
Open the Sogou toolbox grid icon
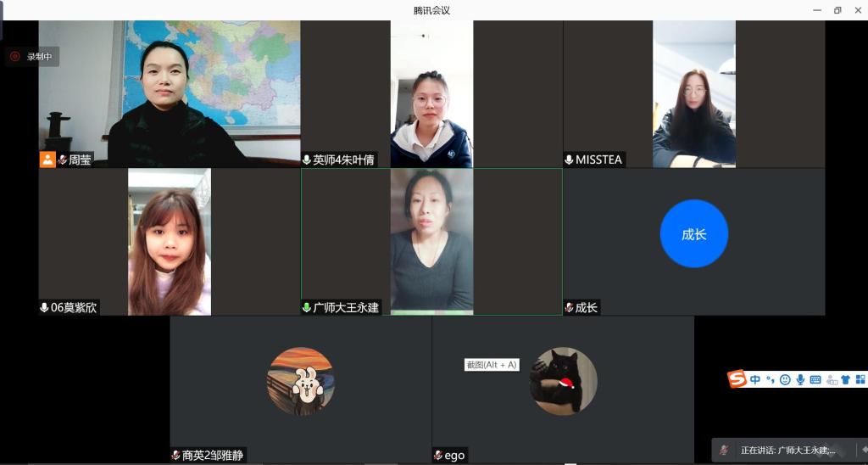[x=860, y=380]
